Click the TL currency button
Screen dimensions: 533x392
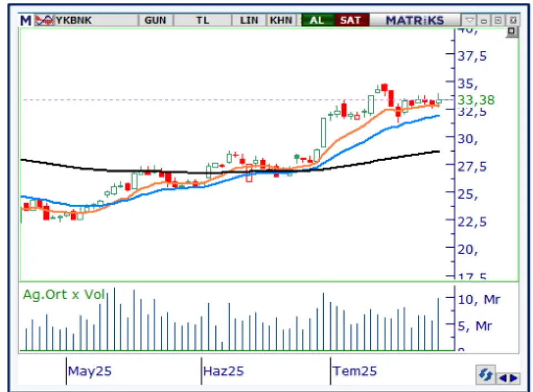click(x=203, y=21)
